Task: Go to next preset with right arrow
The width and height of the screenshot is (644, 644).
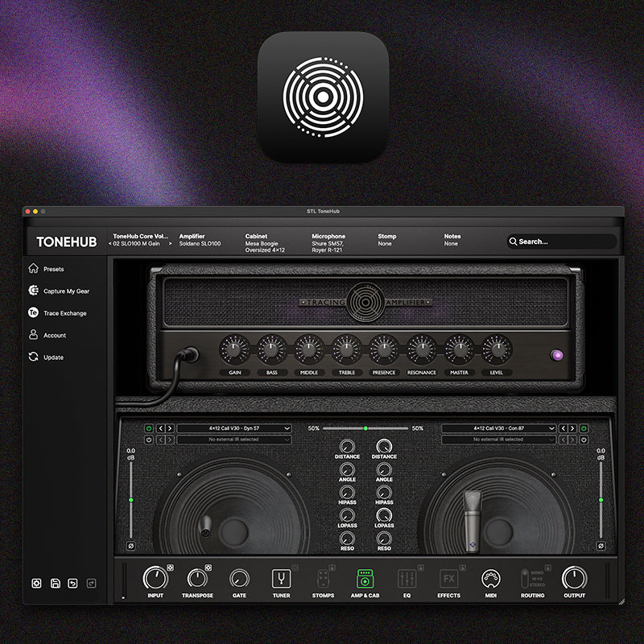Action: tap(170, 244)
